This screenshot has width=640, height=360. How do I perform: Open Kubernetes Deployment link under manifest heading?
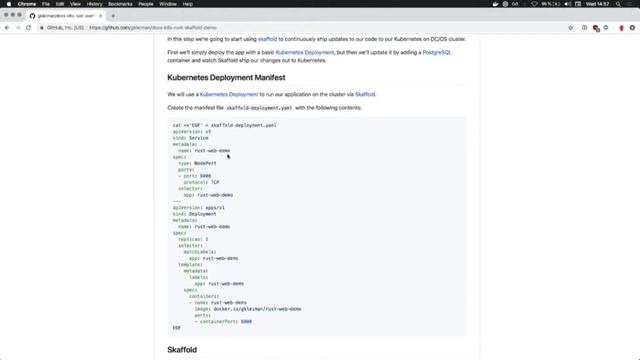229,94
